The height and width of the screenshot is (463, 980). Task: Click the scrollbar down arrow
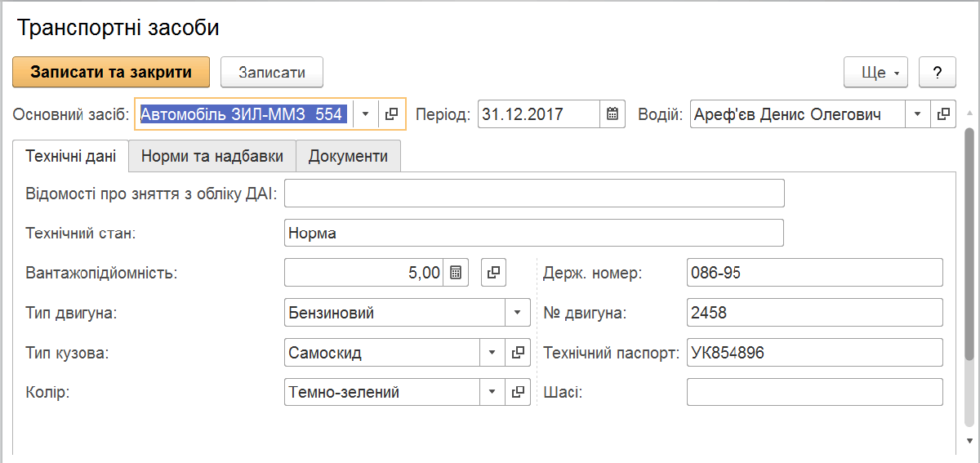click(x=969, y=439)
